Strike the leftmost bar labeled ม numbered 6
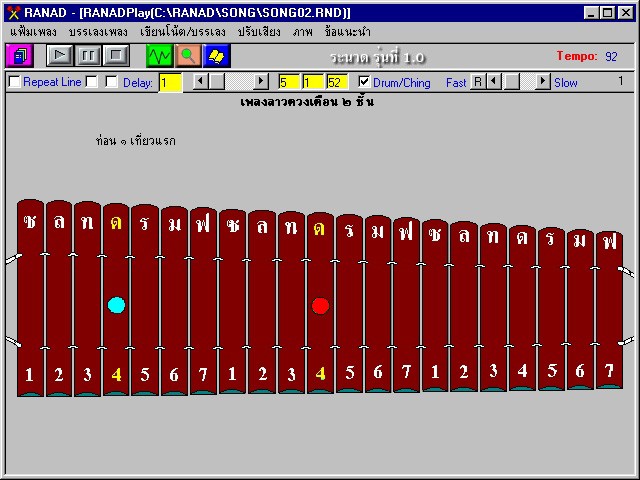 (x=174, y=301)
